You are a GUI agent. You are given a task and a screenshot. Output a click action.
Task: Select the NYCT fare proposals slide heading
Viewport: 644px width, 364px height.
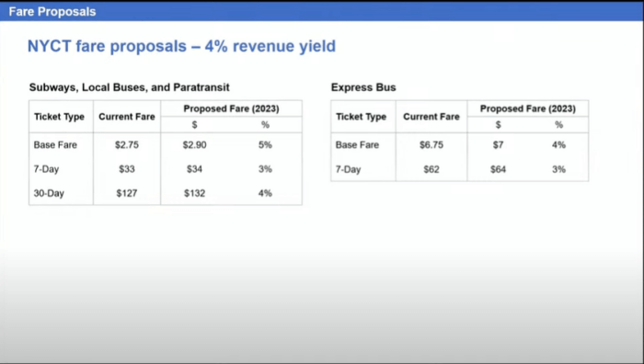click(181, 46)
